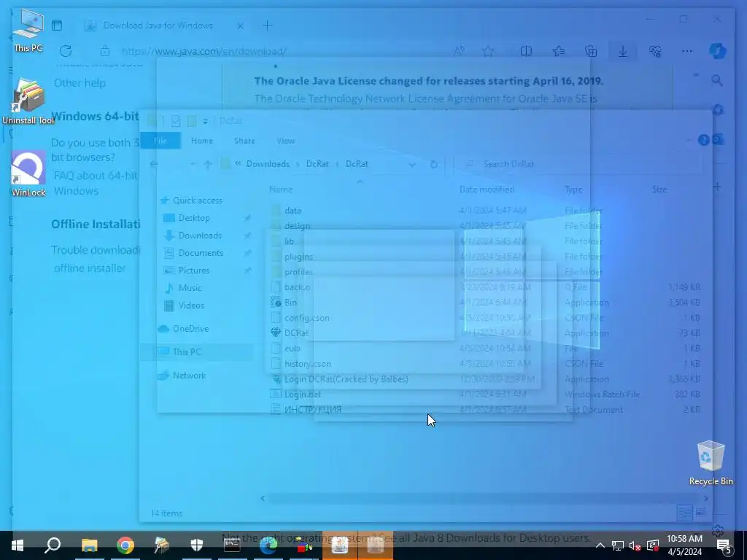Click Explorer help question-mark icon

(x=703, y=140)
